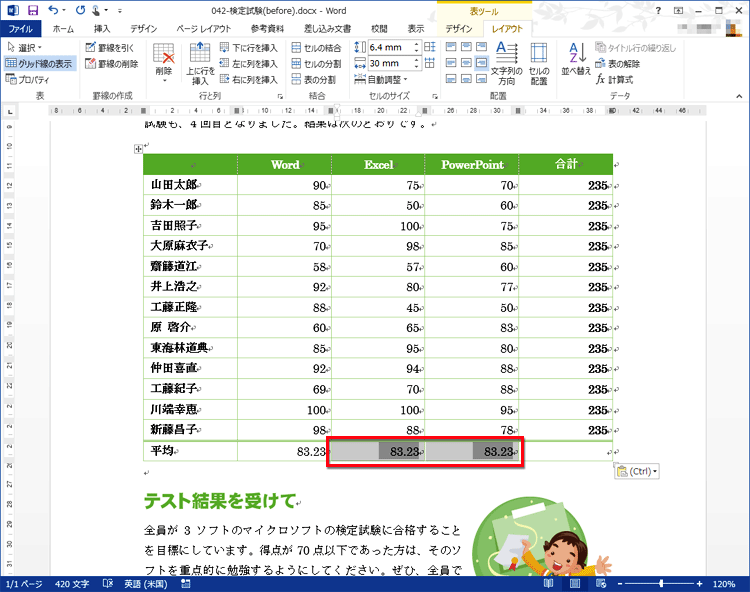Screen dimensions: 750x592
Task: Collapse the ribbon with the chevron
Action: pos(739,96)
